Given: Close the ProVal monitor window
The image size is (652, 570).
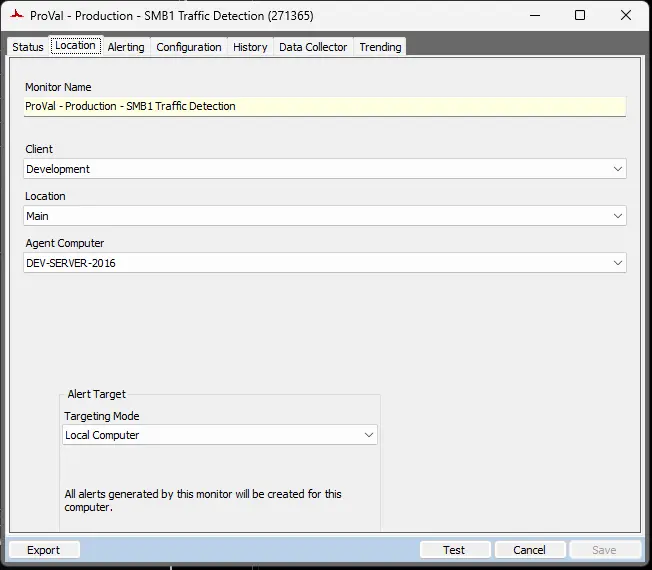Looking at the screenshot, I should click(626, 15).
